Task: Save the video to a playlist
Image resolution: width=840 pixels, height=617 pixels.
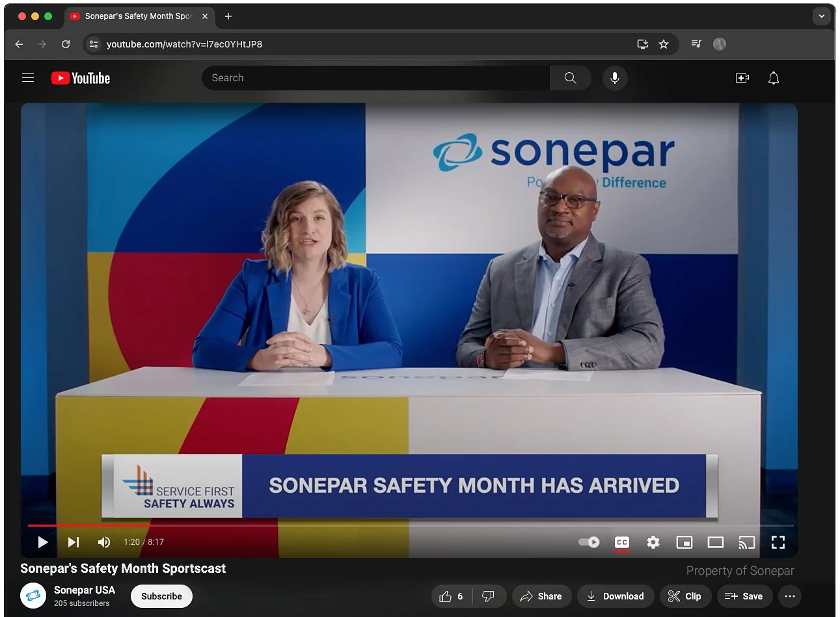Action: pyautogui.click(x=744, y=596)
